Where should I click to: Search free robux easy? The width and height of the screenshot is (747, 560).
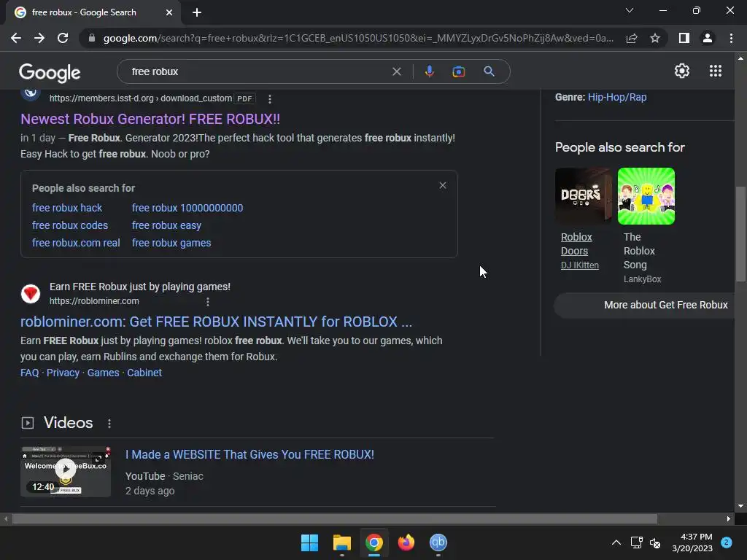[166, 225]
